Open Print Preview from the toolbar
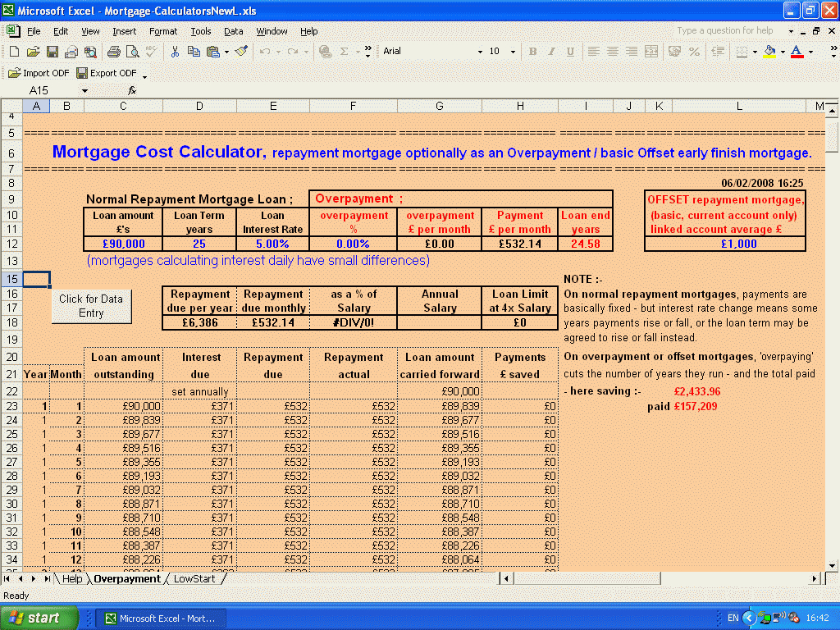The image size is (840, 630). pos(133,52)
